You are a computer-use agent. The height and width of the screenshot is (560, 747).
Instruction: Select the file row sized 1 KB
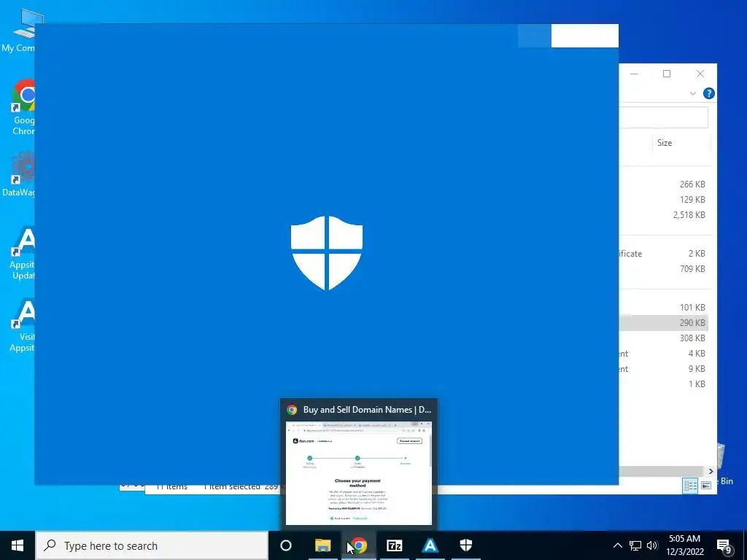click(663, 384)
